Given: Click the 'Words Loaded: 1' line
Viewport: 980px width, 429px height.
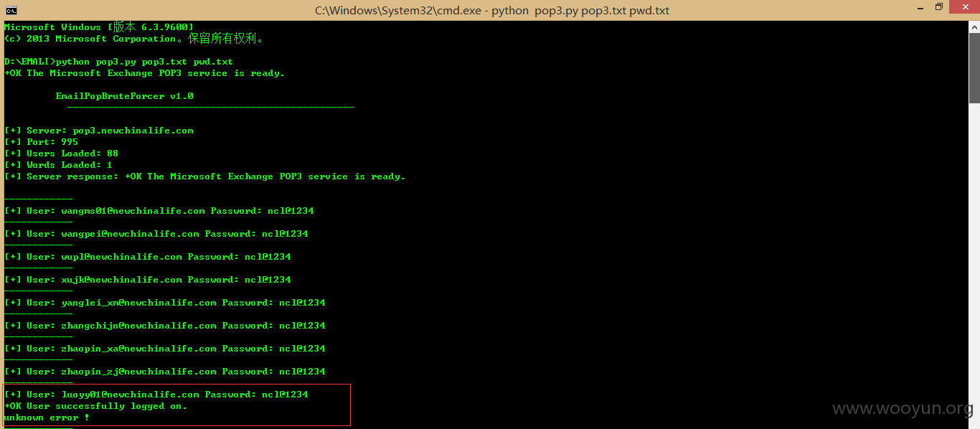Looking at the screenshot, I should click(x=59, y=165).
